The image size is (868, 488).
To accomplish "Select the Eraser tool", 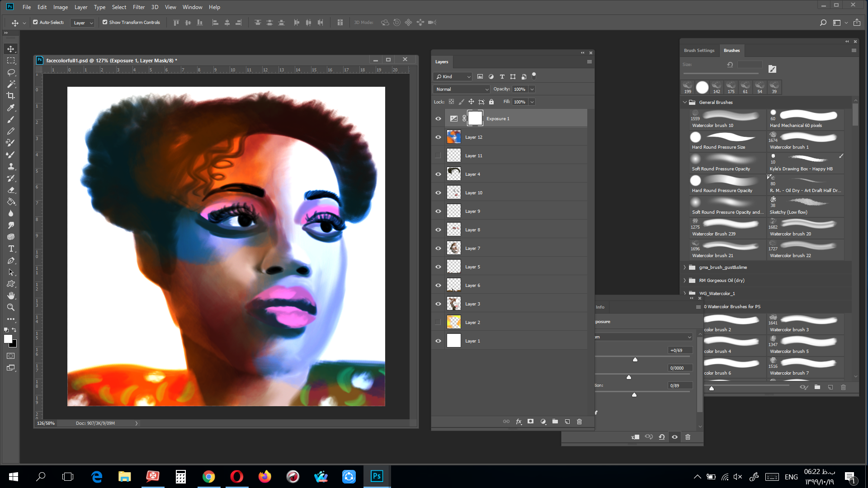I will [11, 190].
